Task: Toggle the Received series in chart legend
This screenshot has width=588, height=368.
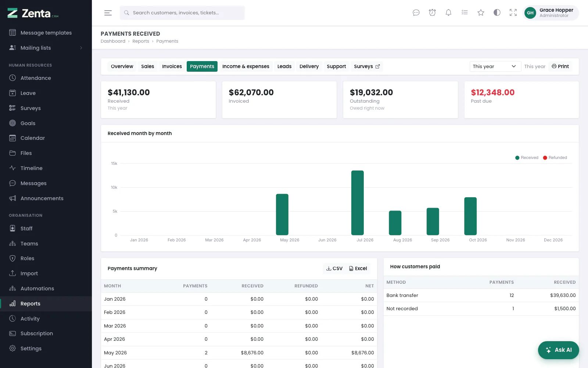Action: coord(527,158)
